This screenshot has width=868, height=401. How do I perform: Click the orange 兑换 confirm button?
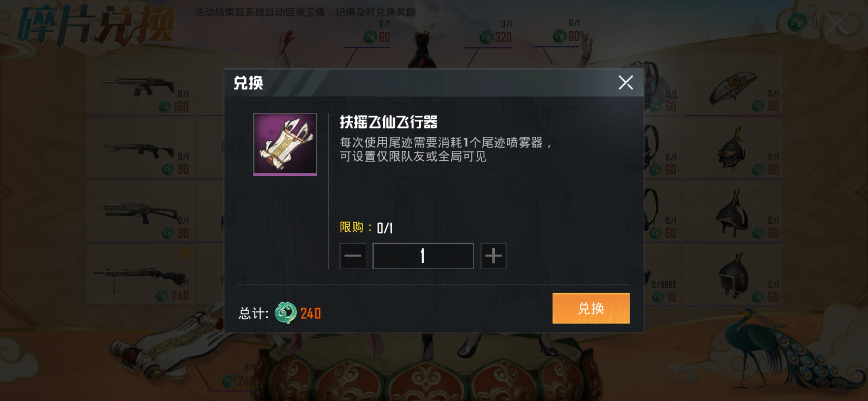[x=591, y=308]
